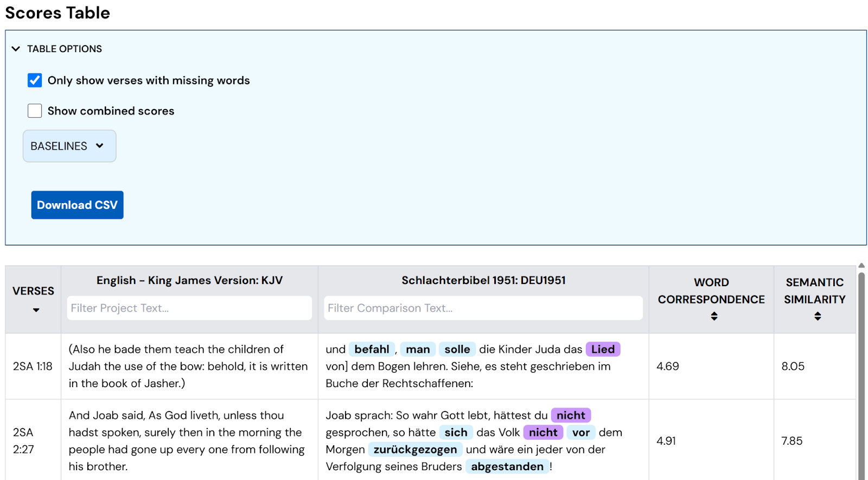Screen dimensions: 868x480
Task: Enable Show combined scores checkbox
Action: (x=35, y=111)
